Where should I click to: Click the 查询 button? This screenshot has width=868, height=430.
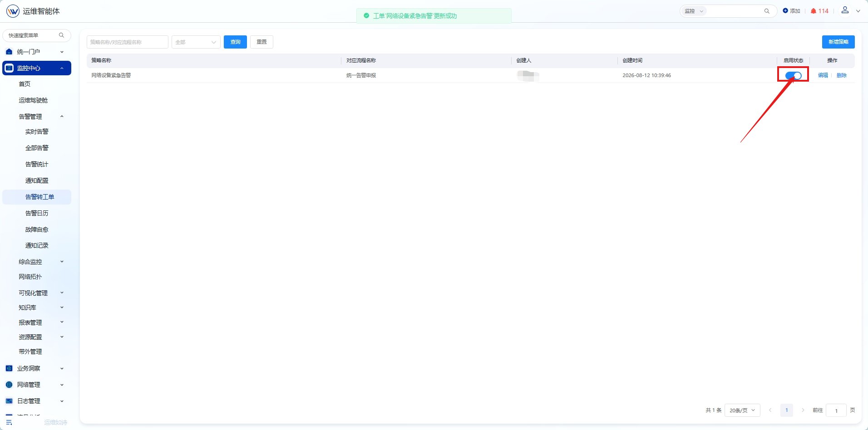235,42
